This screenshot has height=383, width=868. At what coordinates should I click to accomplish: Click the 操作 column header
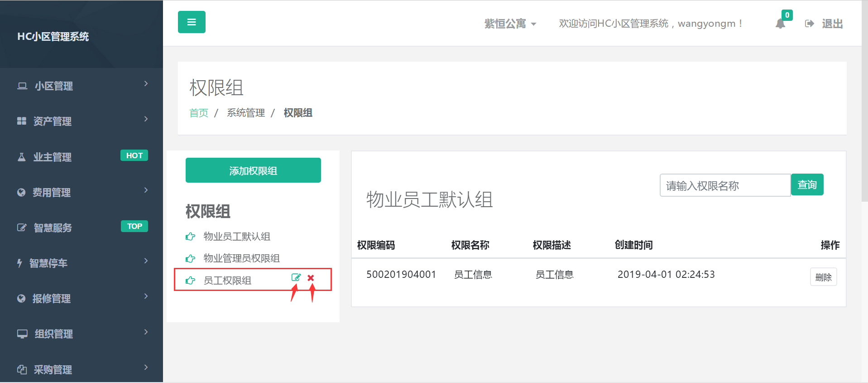pos(830,245)
